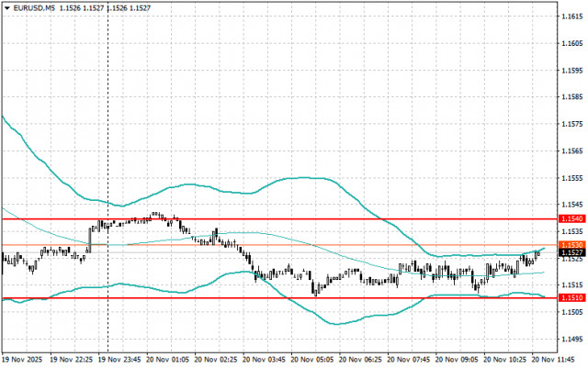The height and width of the screenshot is (368, 588).
Task: Click the 1.1575 price axis value
Action: coord(572,124)
